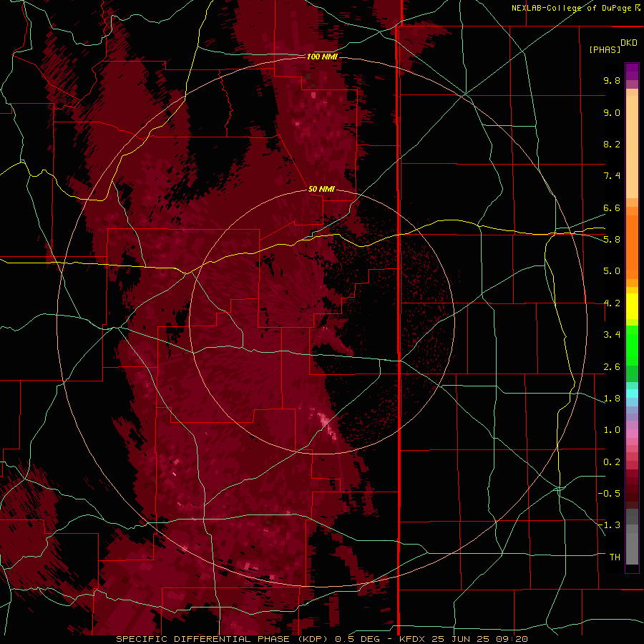
Task: Click the TH threshold label on the scale
Action: (x=615, y=557)
